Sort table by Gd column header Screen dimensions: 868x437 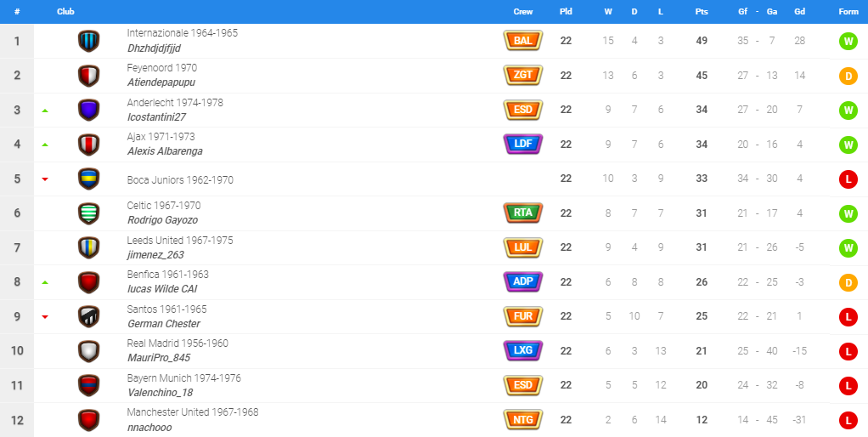coord(799,12)
